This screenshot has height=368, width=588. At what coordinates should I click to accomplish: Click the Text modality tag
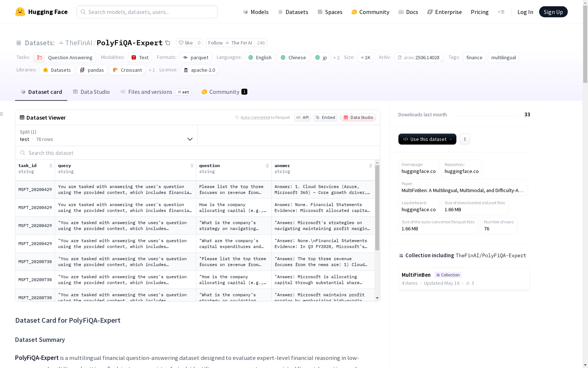tap(140, 57)
